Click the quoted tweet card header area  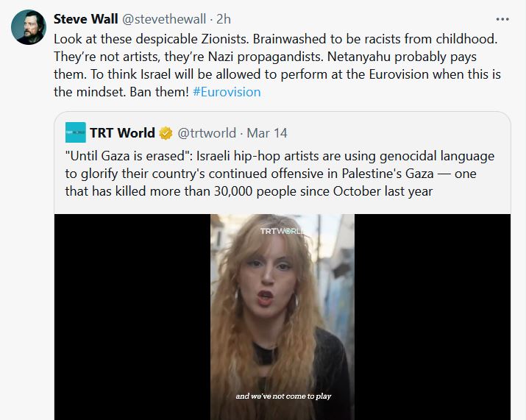click(x=282, y=133)
